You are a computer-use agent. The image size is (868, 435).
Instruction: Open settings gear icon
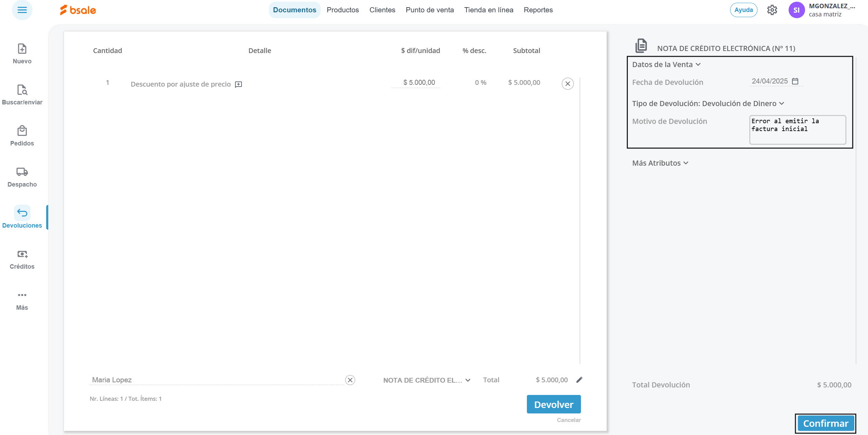coord(772,10)
